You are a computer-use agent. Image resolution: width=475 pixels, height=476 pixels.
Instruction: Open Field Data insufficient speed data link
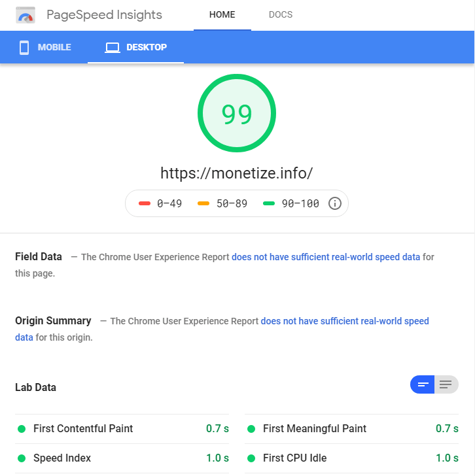click(326, 257)
